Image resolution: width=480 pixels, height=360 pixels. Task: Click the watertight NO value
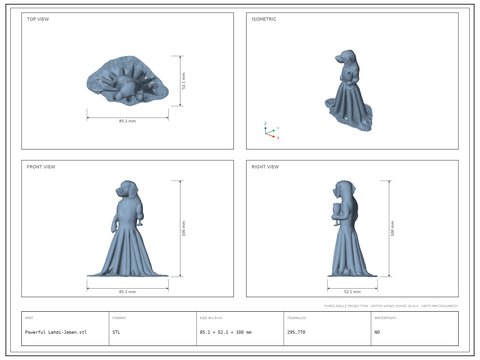pos(377,332)
